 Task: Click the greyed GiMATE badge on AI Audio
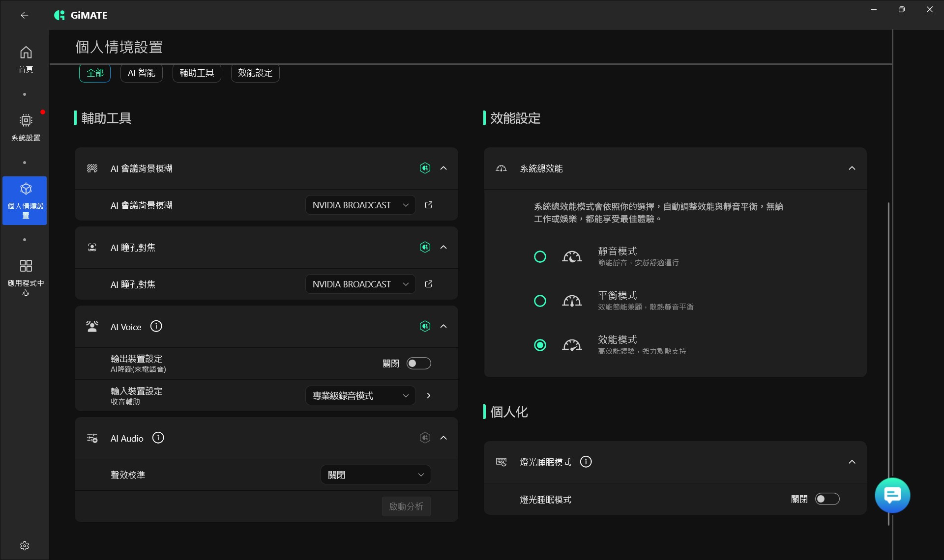click(425, 438)
